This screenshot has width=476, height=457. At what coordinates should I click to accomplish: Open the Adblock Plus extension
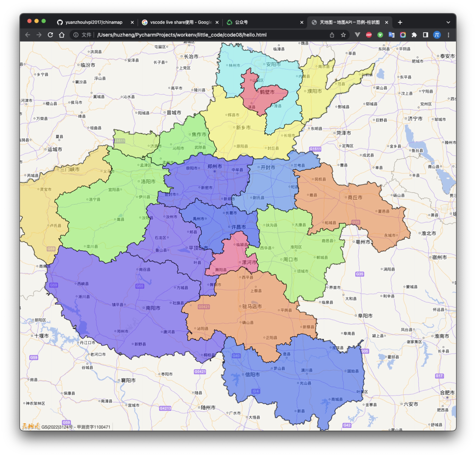[x=369, y=35]
